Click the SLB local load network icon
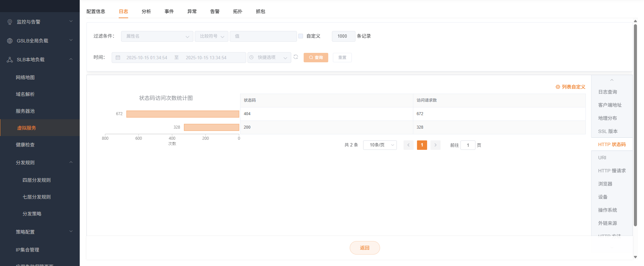The width and height of the screenshot is (644, 266). 10,60
